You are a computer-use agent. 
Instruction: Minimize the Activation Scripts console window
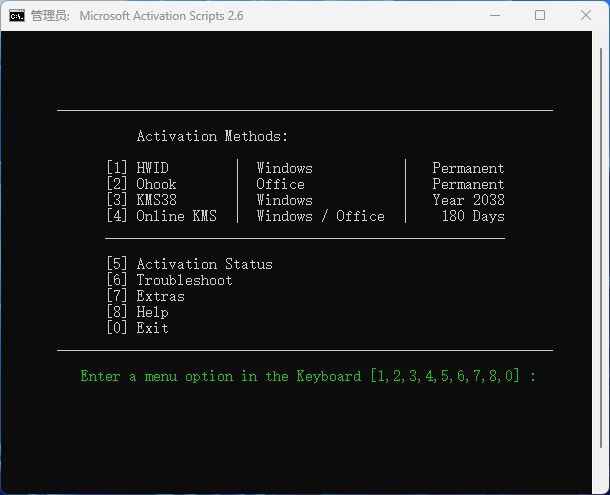click(496, 15)
